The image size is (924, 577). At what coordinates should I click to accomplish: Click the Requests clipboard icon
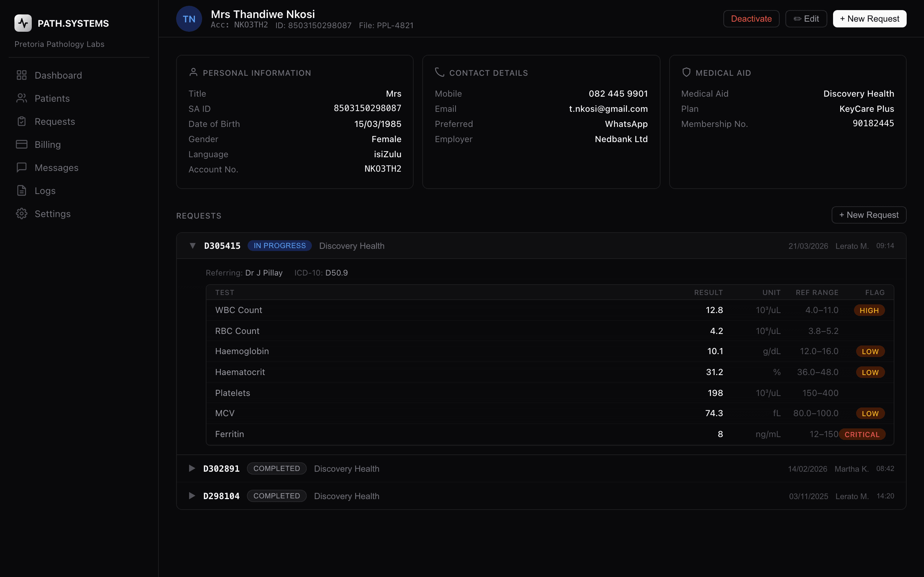click(x=21, y=122)
